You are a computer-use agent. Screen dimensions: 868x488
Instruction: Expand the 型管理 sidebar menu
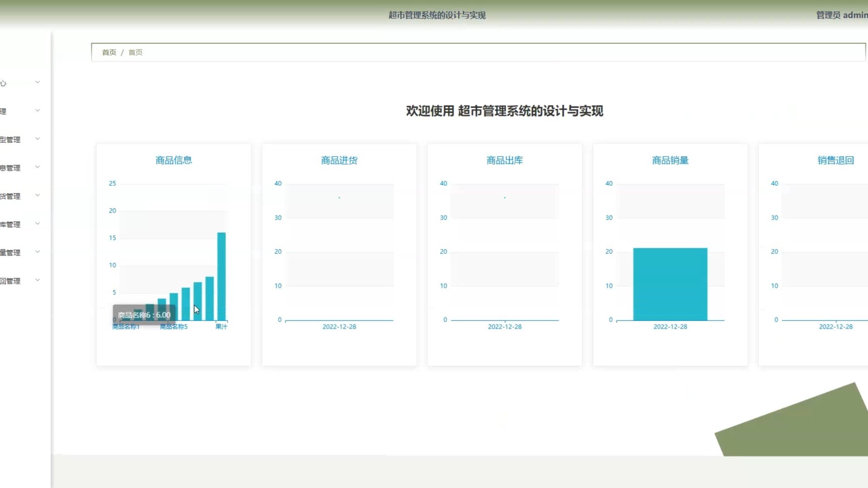[20, 139]
